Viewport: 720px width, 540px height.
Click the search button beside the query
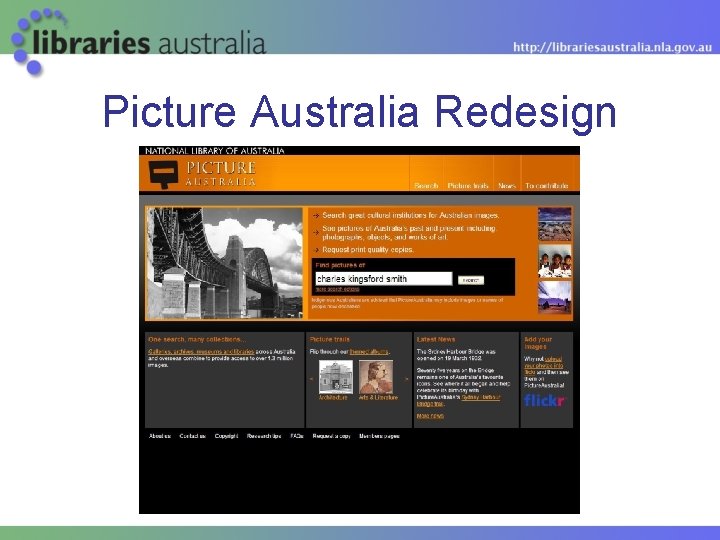[471, 280]
